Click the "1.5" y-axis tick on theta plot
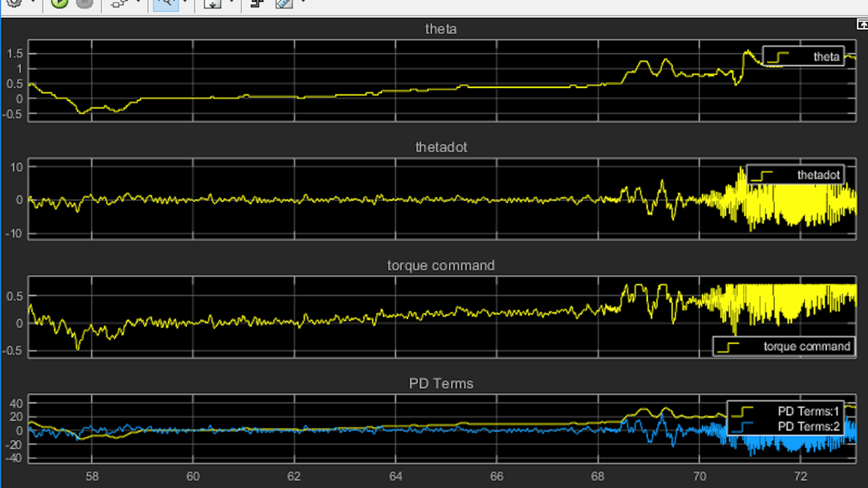This screenshot has width=868, height=488. 15,53
